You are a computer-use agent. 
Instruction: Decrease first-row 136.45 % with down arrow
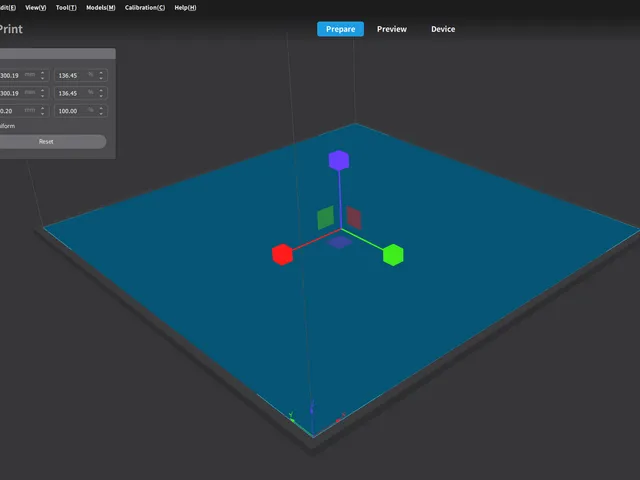[101, 78]
